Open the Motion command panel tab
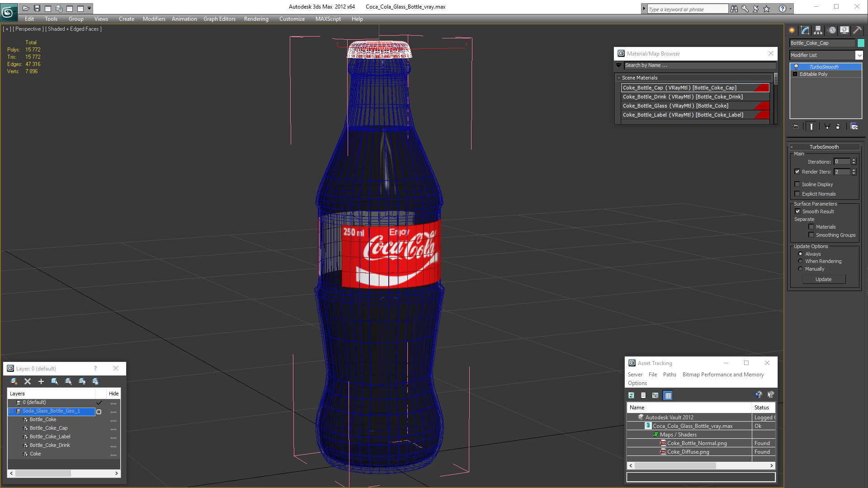The image size is (868, 488). click(832, 30)
